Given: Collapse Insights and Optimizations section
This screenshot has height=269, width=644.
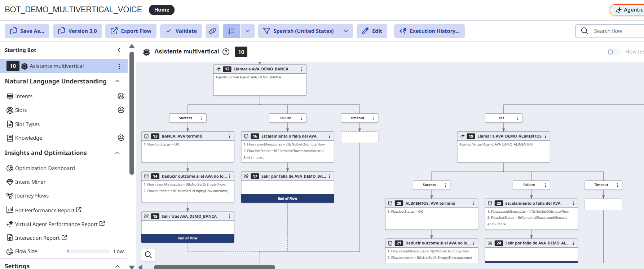Looking at the screenshot, I should tap(118, 153).
